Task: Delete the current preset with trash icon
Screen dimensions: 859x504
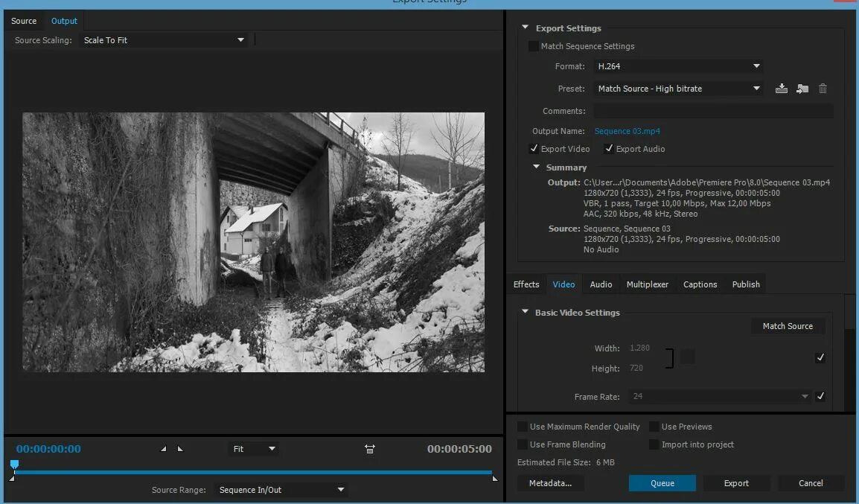Action: [823, 89]
